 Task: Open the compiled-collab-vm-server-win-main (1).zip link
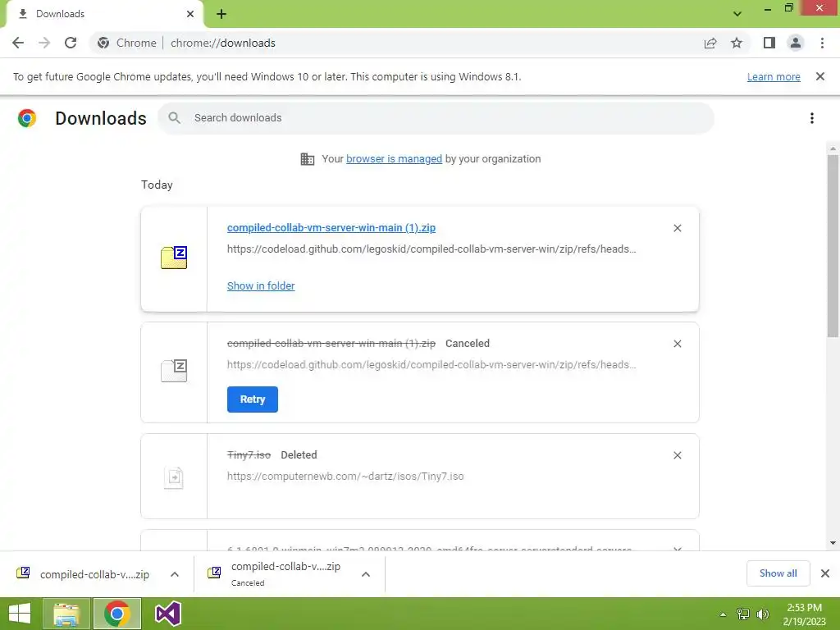331,228
